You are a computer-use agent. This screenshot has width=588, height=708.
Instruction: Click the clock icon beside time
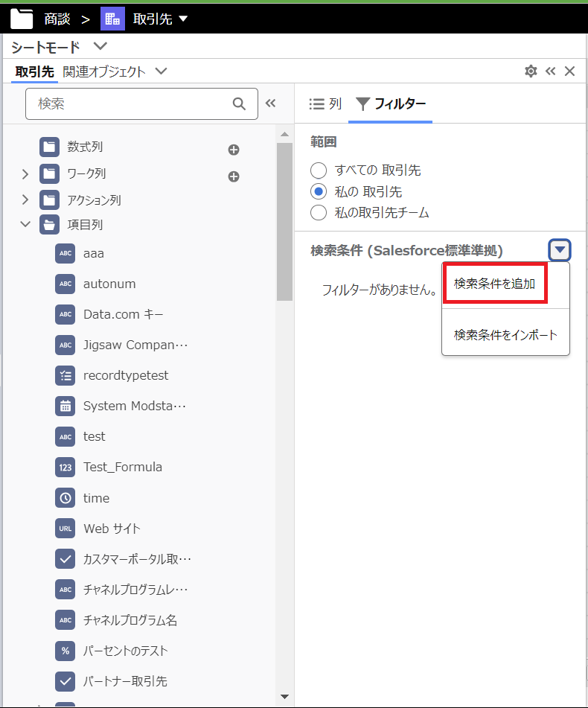(65, 498)
